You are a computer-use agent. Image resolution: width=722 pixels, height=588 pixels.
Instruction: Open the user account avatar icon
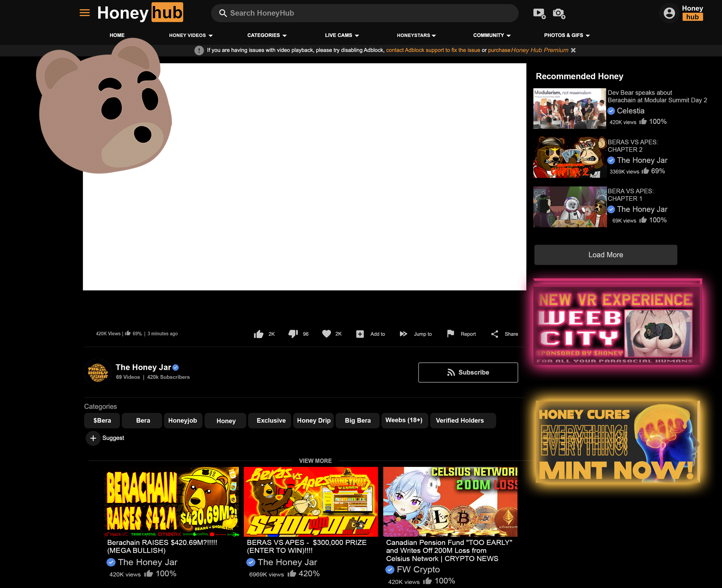click(x=669, y=13)
